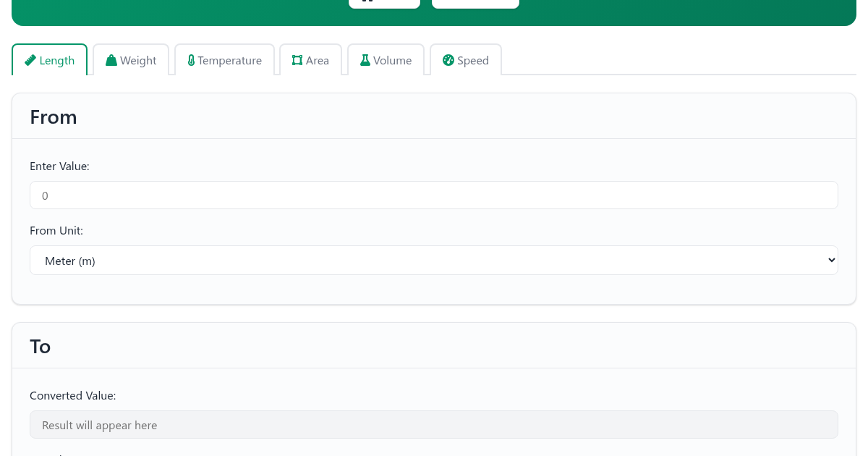Screen dimensions: 868x456
Task: Select the Area tab
Action: click(x=310, y=60)
